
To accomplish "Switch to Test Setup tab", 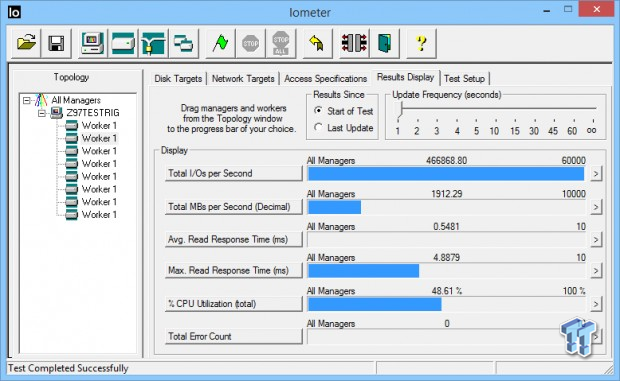I will coord(464,79).
